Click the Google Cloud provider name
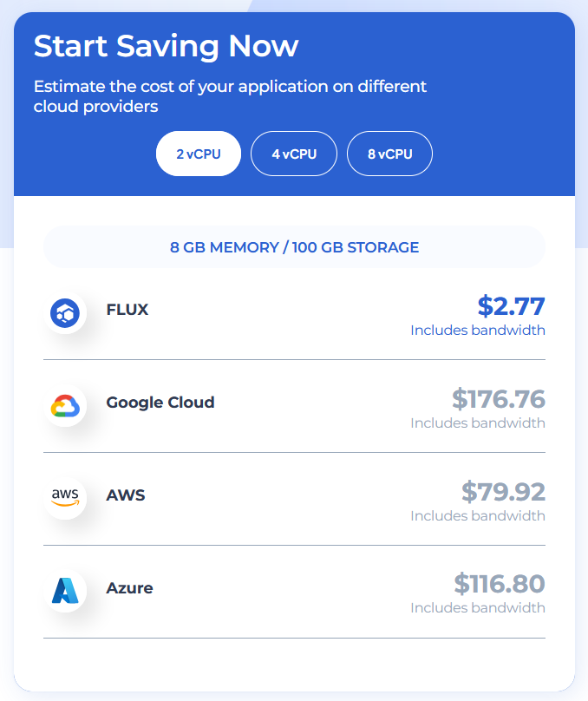588x701 pixels. click(160, 403)
